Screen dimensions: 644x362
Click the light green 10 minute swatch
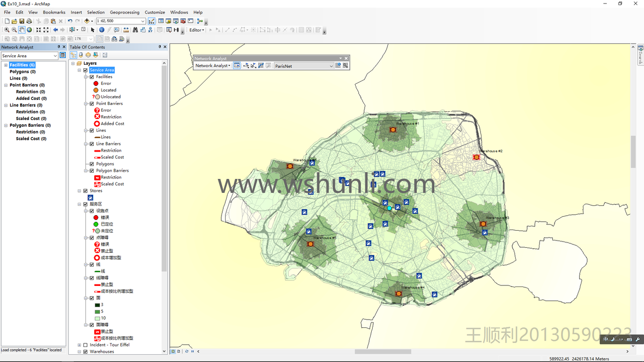(x=97, y=319)
